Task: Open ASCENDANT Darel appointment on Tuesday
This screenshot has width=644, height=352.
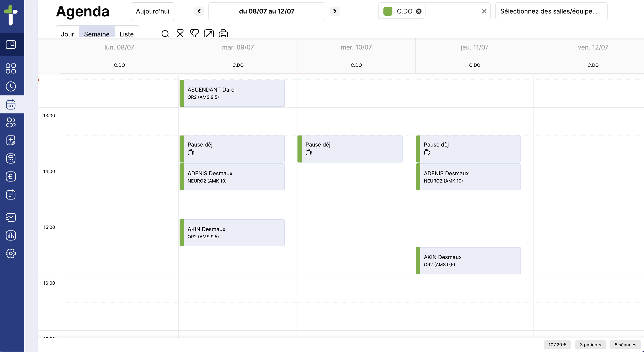Action: 232,93
